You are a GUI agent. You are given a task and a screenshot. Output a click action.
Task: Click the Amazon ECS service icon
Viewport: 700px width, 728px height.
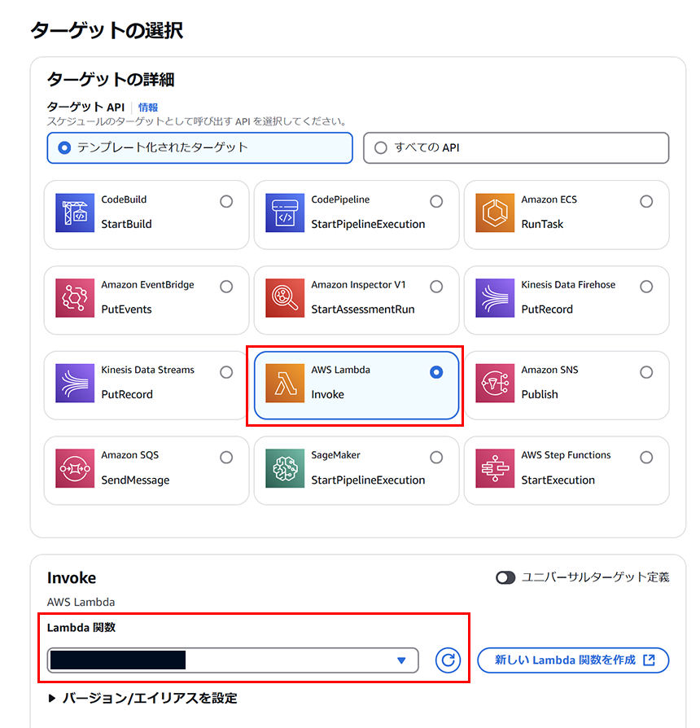point(495,213)
